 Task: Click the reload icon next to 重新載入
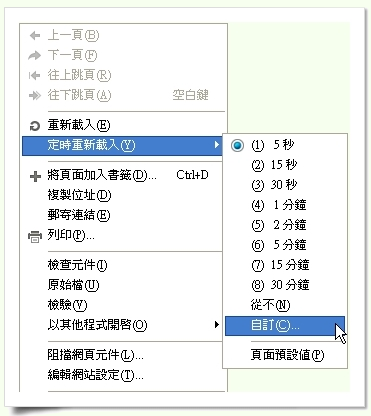pyautogui.click(x=35, y=126)
